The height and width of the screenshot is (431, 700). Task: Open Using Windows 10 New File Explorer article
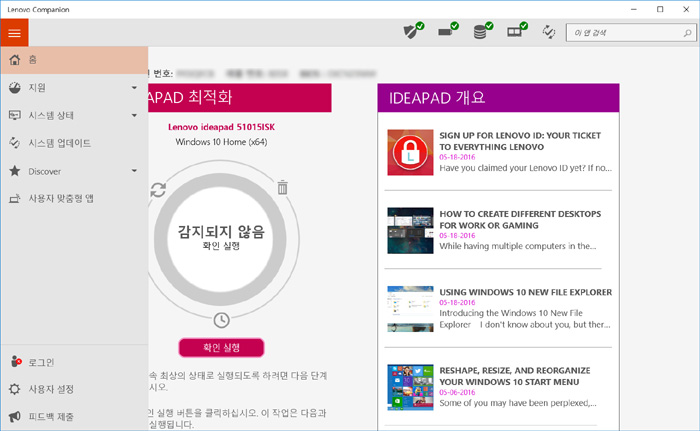pyautogui.click(x=525, y=292)
